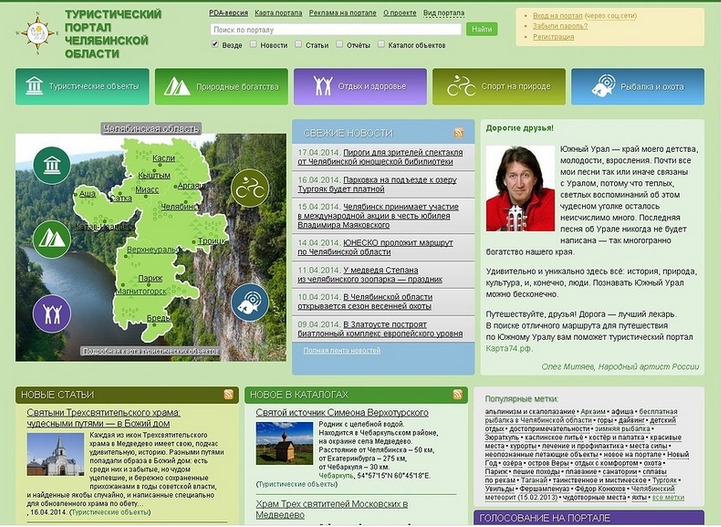The width and height of the screenshot is (721, 527).
Task: Enable the Новости search checkbox
Action: point(253,44)
